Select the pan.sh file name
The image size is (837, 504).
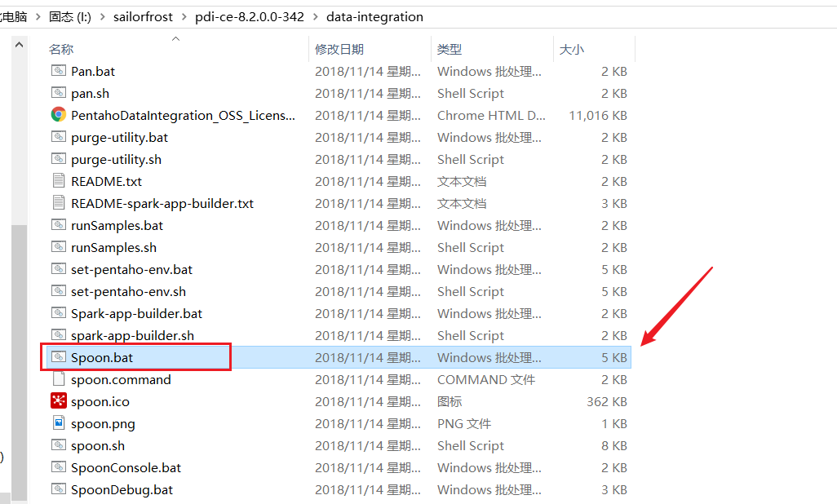[91, 94]
